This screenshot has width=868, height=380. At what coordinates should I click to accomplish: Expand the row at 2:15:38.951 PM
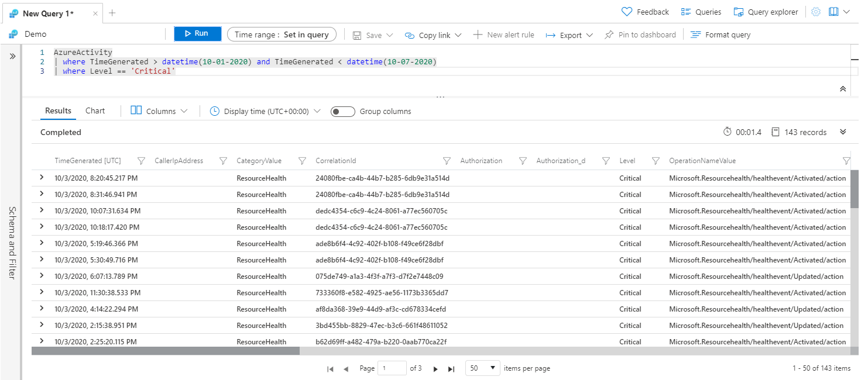pyautogui.click(x=42, y=325)
